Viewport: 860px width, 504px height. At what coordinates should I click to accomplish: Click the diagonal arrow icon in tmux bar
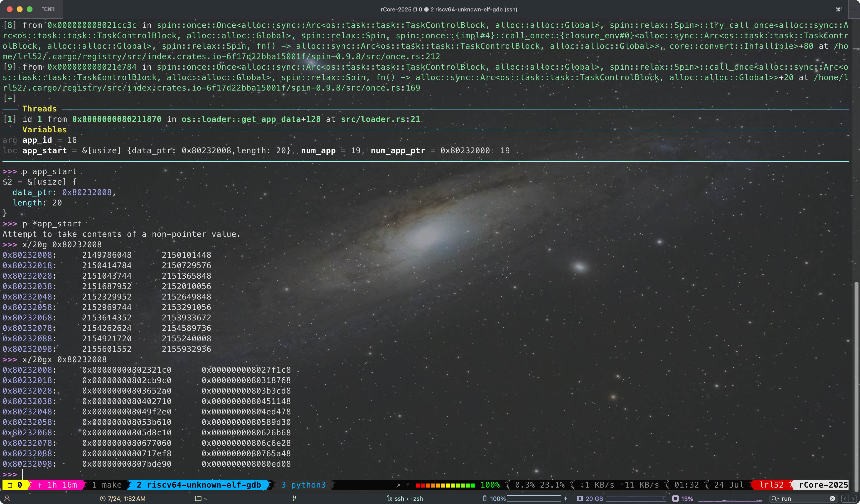coord(398,485)
